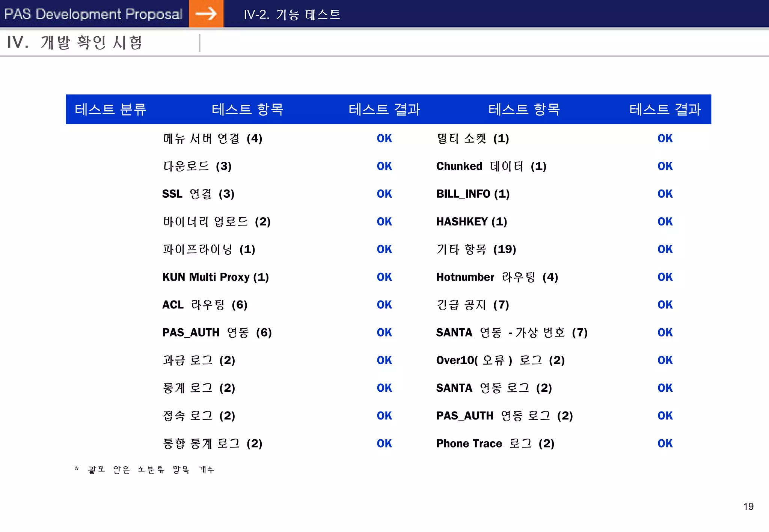Select '통합 통계 로그 (2)' item

click(213, 444)
